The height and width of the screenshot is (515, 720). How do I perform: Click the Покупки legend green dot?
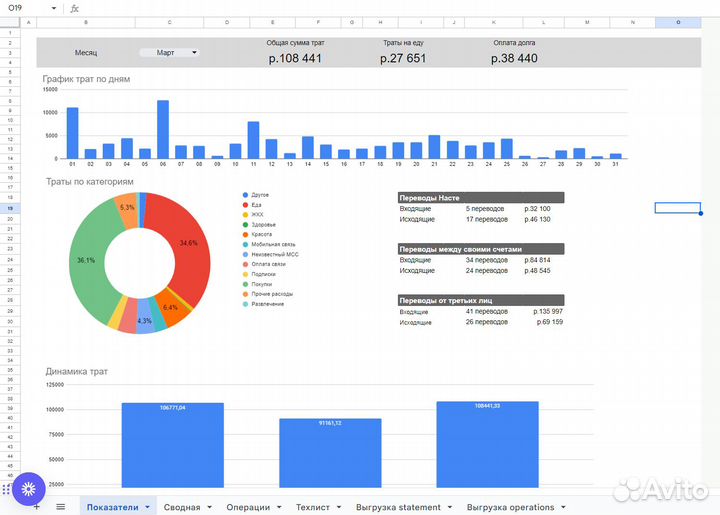(245, 284)
